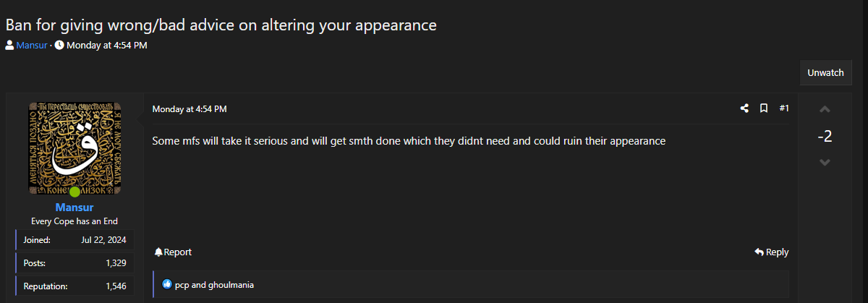Screen dimensions: 868x303
Task: Click the Monday at 4:54 PM post timestamp
Action: pos(190,109)
